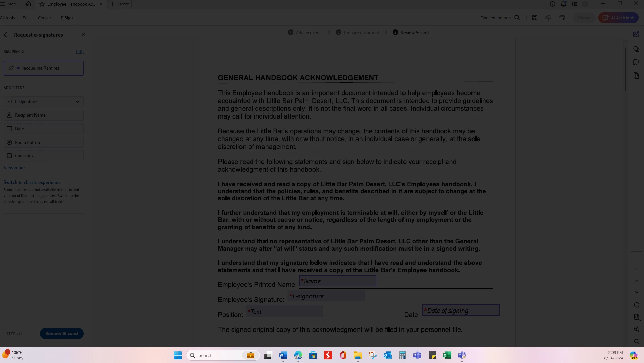
Task: Zoom in with magnifier plus icon
Action: tap(636, 329)
